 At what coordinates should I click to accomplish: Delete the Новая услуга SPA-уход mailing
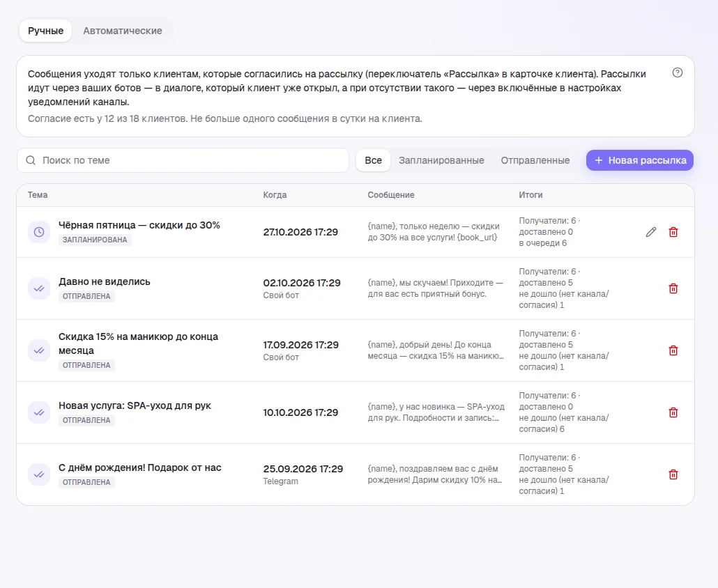point(673,412)
